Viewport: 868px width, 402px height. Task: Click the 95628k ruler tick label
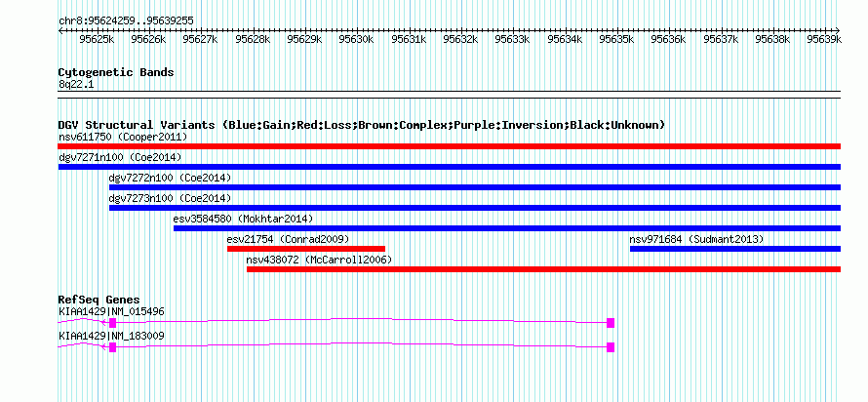[253, 39]
